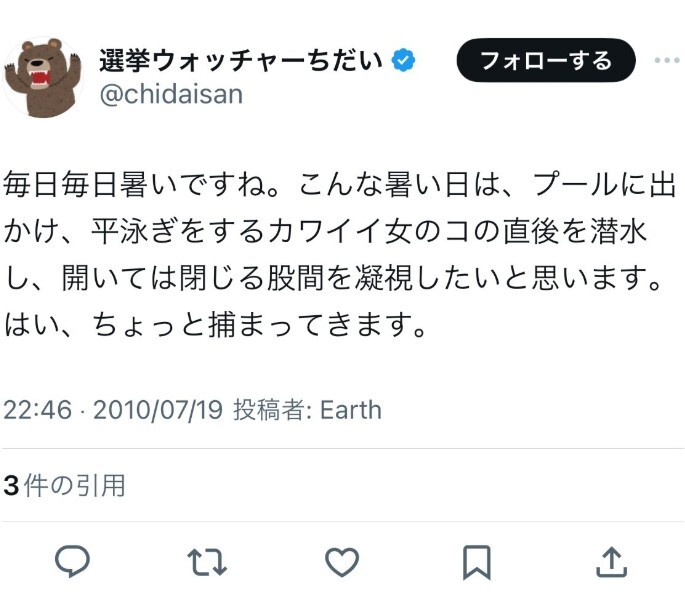685x602 pixels.
Task: Click the フォローする button
Action: (546, 60)
